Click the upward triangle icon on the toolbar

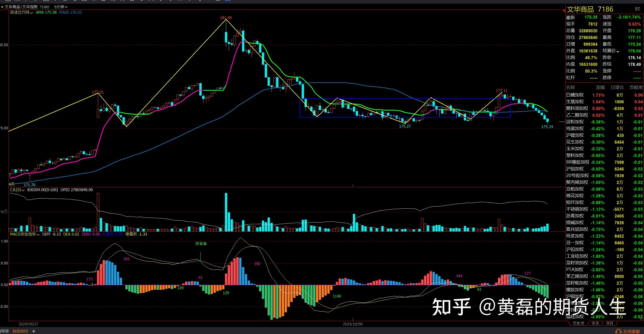[x=200, y=1]
